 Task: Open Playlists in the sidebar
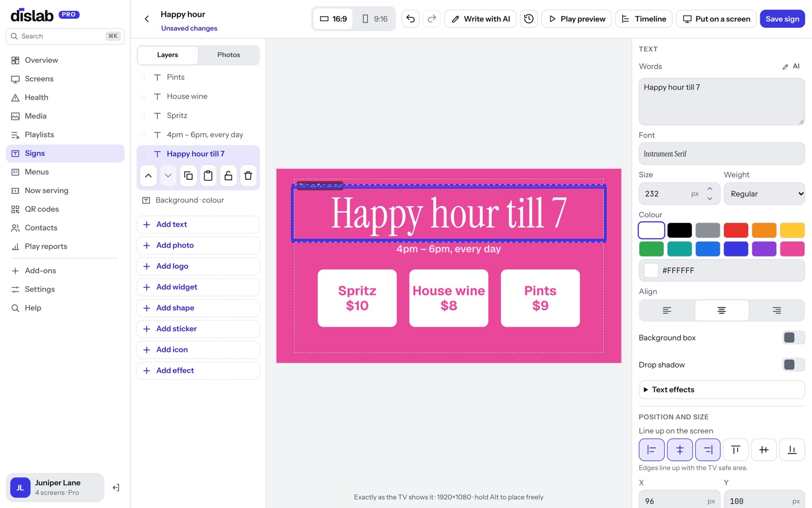pyautogui.click(x=65, y=135)
